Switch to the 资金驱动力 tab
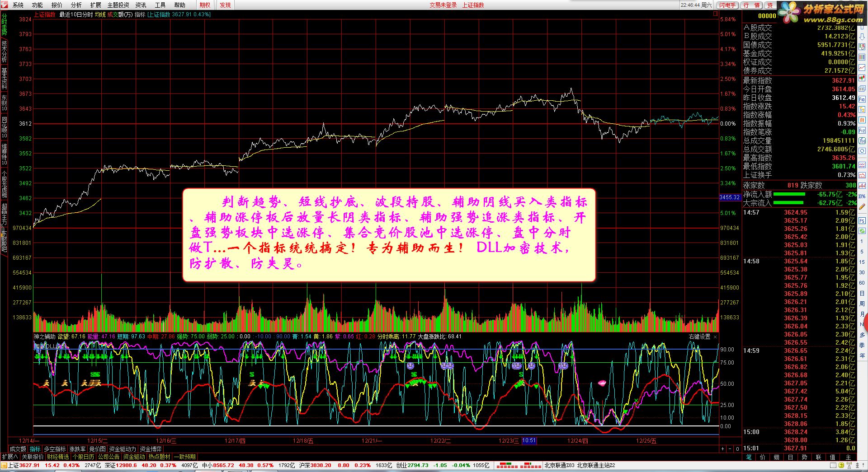This screenshot has height=472, width=868. [x=123, y=449]
